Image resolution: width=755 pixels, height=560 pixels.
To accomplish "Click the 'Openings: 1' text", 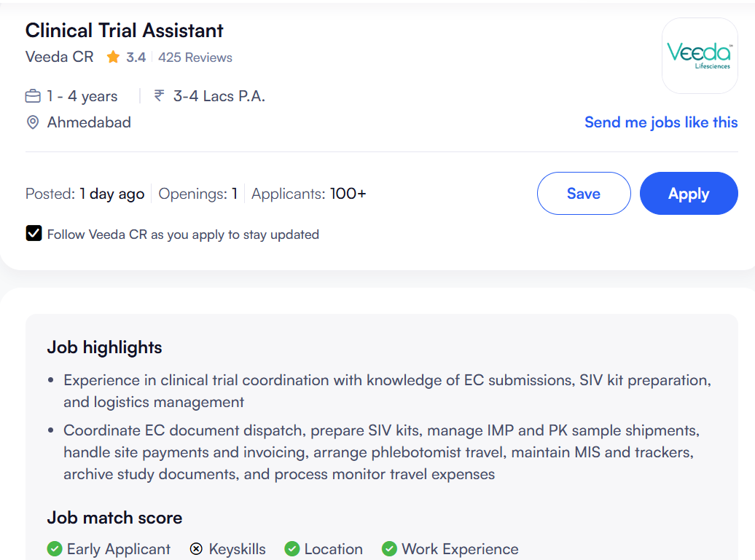I will click(x=198, y=194).
